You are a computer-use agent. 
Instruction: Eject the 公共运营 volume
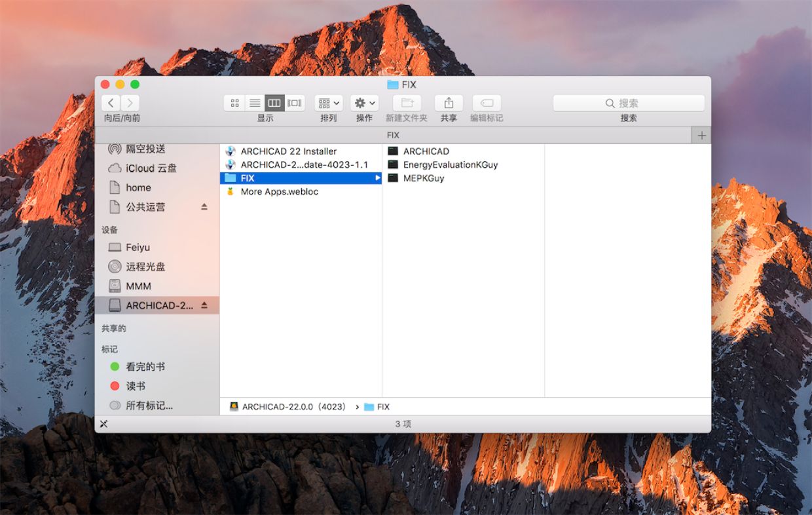pos(204,206)
